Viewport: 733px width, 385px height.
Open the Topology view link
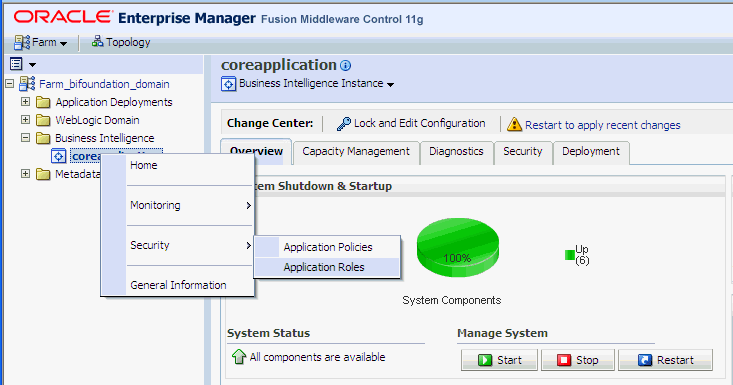[128, 42]
